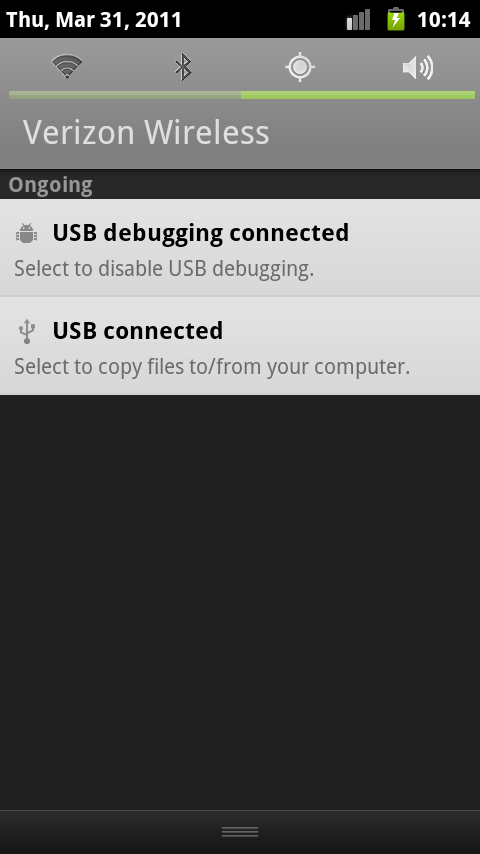Tap the green charging battery icon
This screenshot has height=854, width=480.
point(396,19)
